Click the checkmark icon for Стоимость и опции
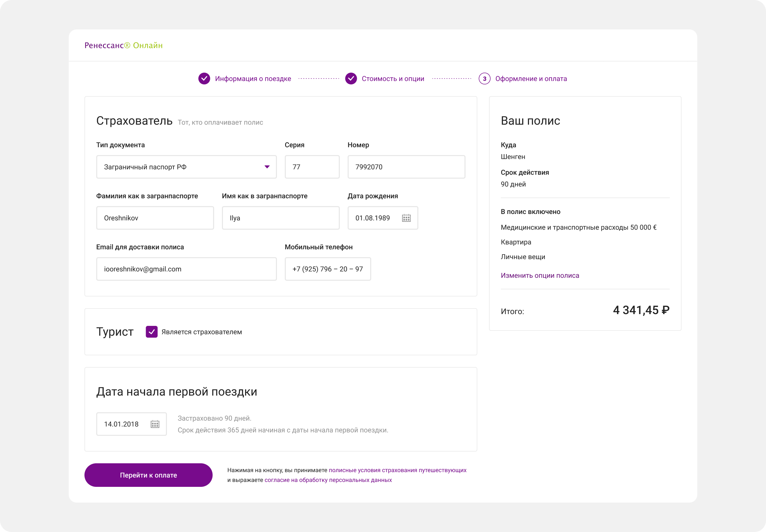Viewport: 766px width, 532px height. [351, 79]
